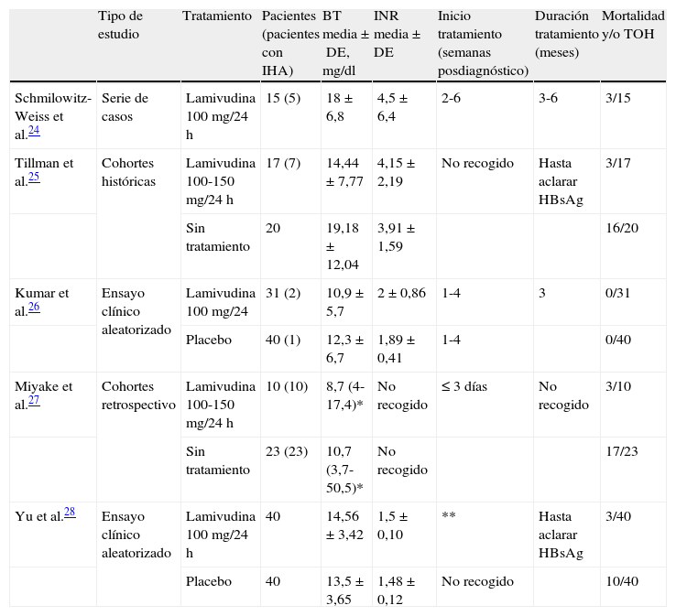The image size is (676, 616).
Task: Click the 10/40 mortality value in Placebo row
Action: pos(621,581)
